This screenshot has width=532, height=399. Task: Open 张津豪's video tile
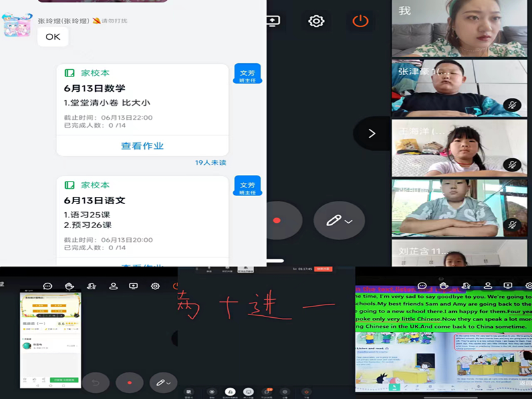[x=460, y=88]
